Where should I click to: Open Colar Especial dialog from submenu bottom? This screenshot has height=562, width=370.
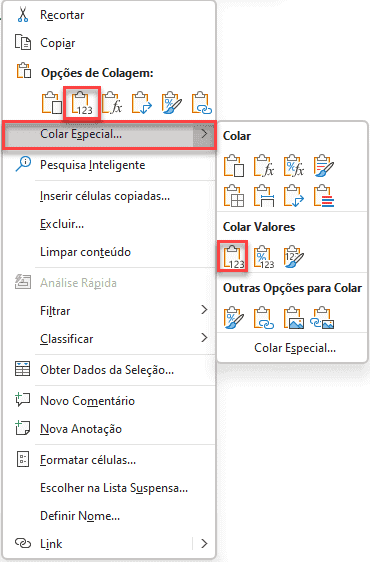click(295, 348)
